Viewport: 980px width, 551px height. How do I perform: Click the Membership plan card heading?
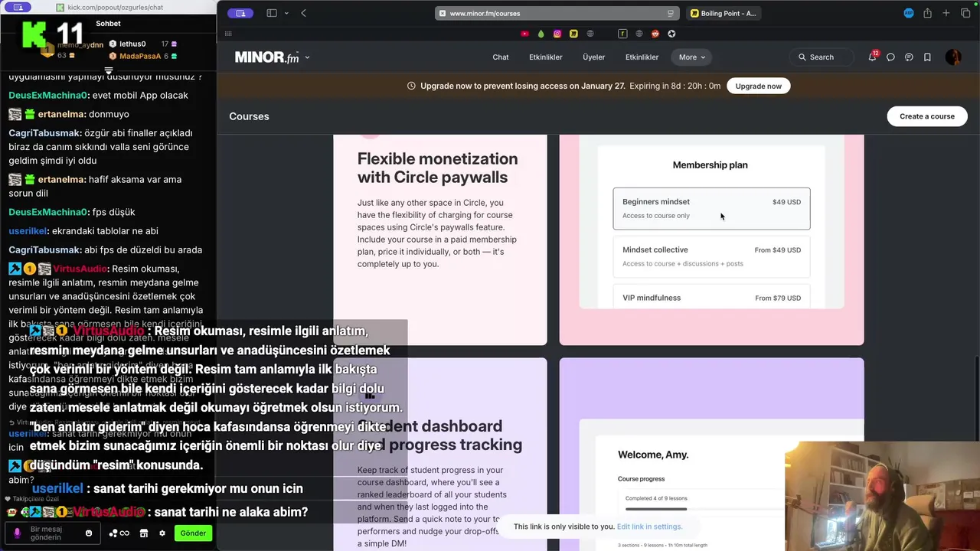coord(710,165)
